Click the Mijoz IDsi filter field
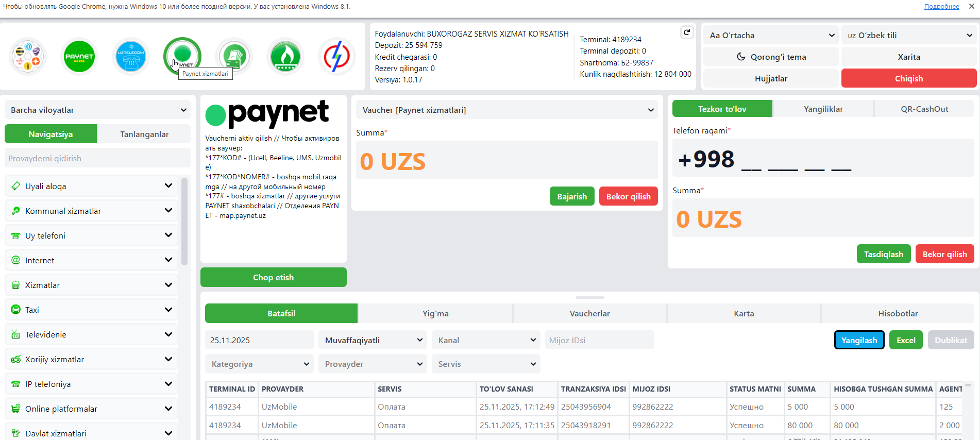 pyautogui.click(x=599, y=340)
